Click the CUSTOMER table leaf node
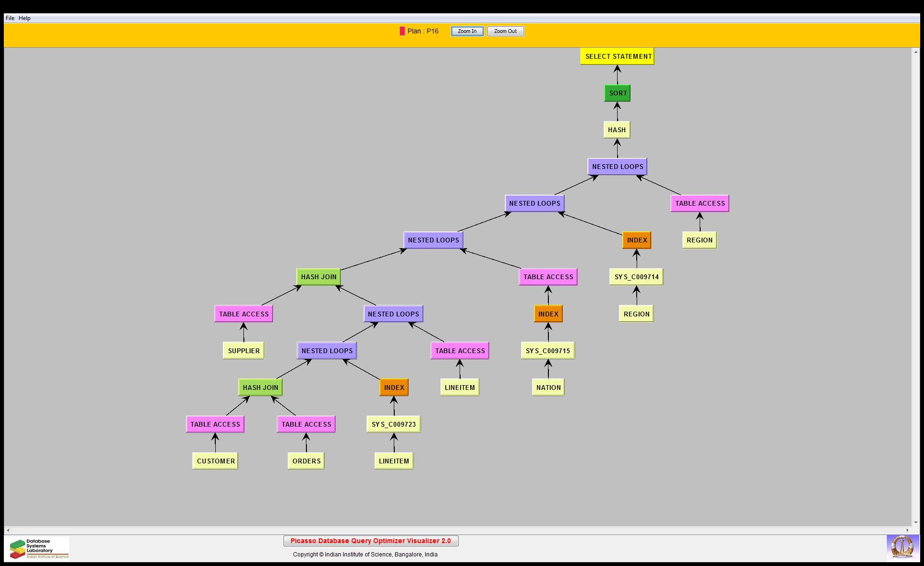Viewport: 924px width, 566px height. (x=215, y=461)
